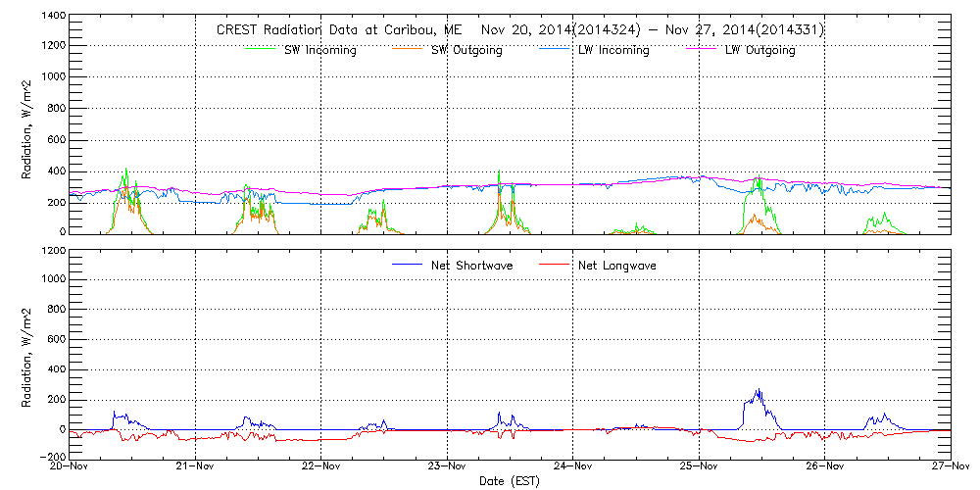Click the chart title 'CREST Radiation Data at Caribou, ME'
This screenshot has width=980, height=490.
[339, 30]
